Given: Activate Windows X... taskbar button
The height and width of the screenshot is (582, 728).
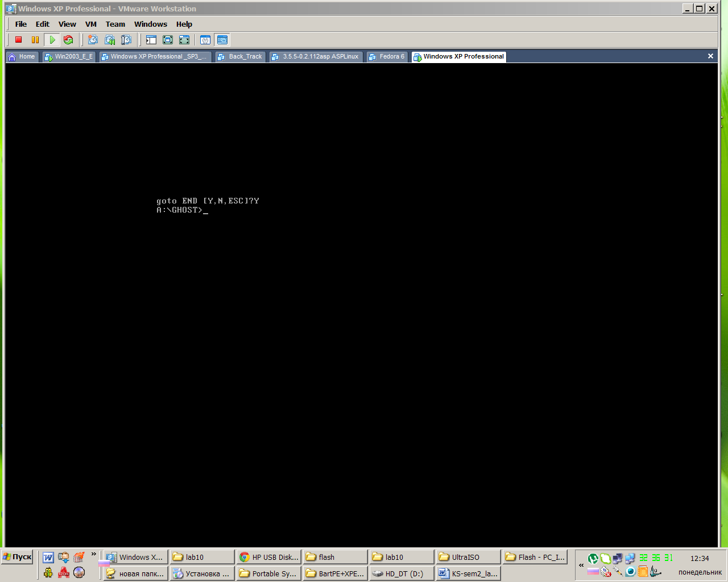Looking at the screenshot, I should (136, 557).
